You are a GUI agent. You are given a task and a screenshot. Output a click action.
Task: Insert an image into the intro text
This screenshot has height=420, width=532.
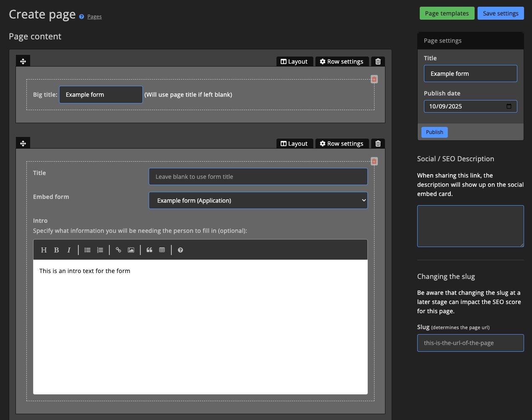click(x=131, y=250)
